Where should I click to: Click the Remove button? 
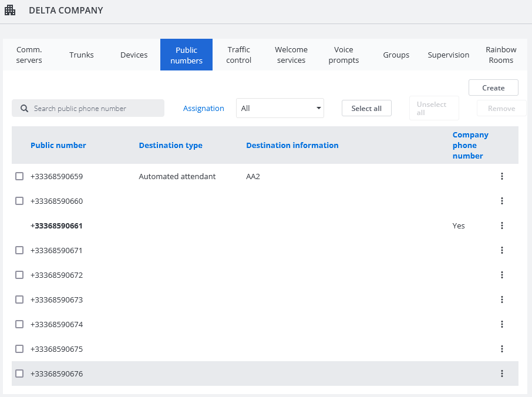(501, 108)
